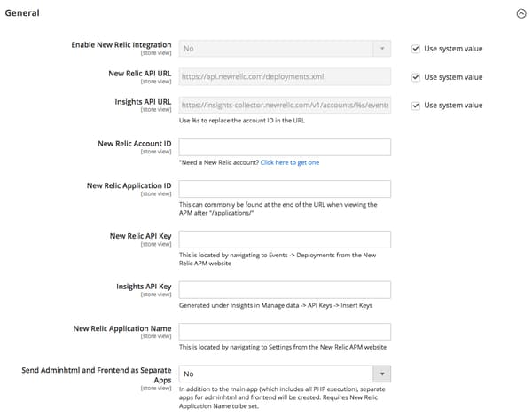Screen dimensions: 532x417
Task: Click the dropdown arrow for Separate Apps
Action: click(381, 374)
